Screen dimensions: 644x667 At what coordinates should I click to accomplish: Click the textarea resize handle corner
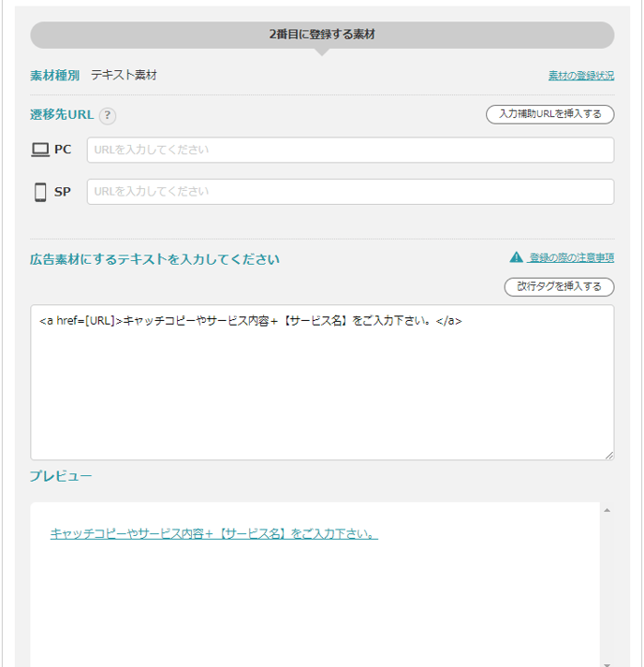609,456
